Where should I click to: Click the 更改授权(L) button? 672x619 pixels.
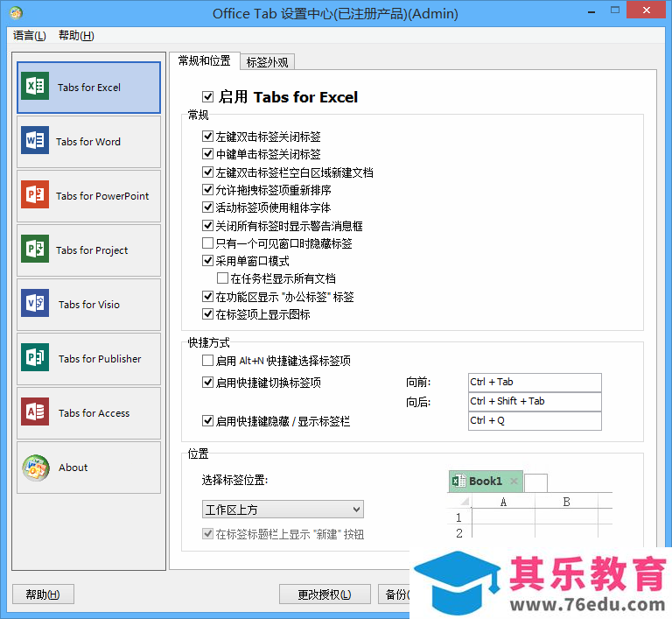point(325,594)
